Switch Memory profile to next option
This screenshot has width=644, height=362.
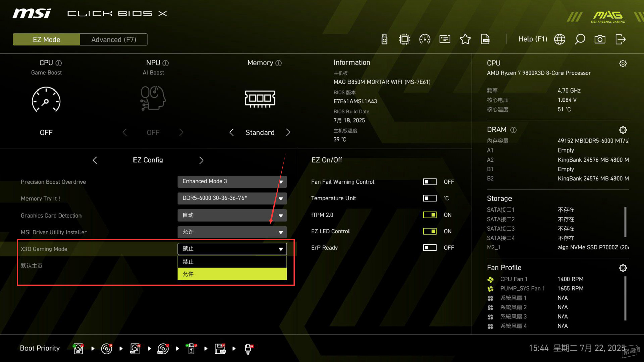(x=288, y=132)
